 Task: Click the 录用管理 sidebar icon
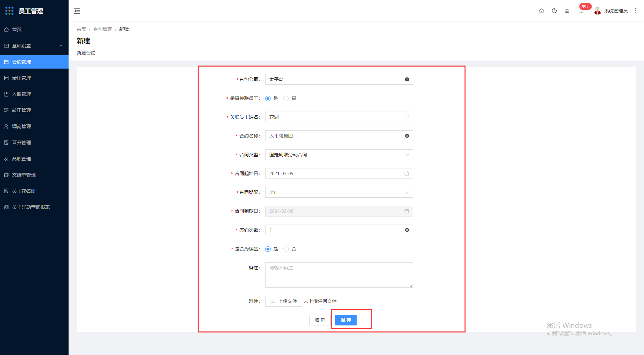coord(6,78)
